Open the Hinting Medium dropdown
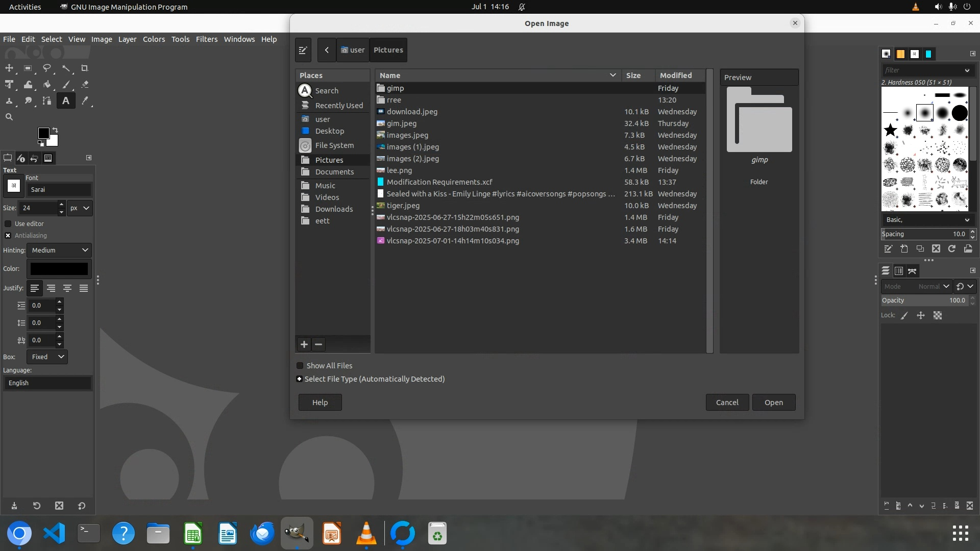 59,251
